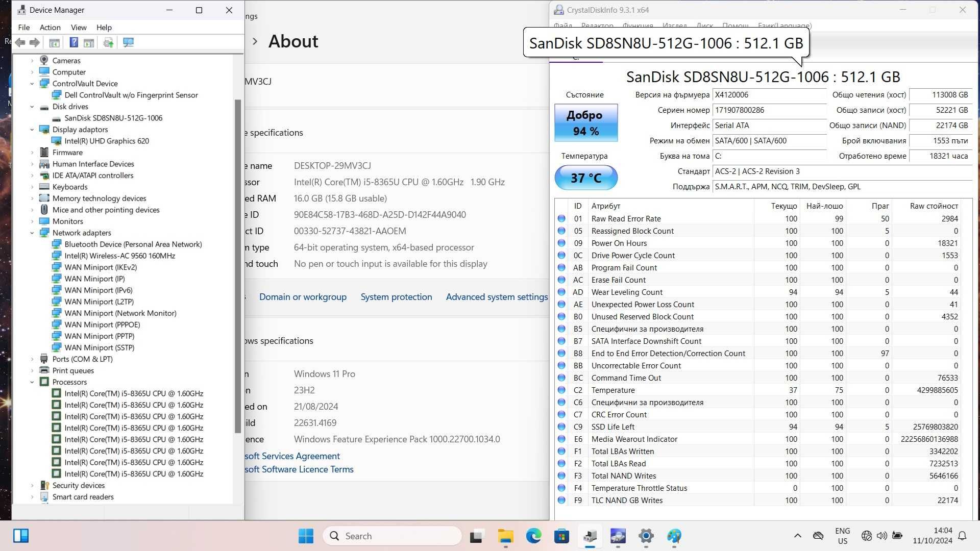The width and height of the screenshot is (980, 551).
Task: Click the 37 °C temperature indicator
Action: [586, 178]
